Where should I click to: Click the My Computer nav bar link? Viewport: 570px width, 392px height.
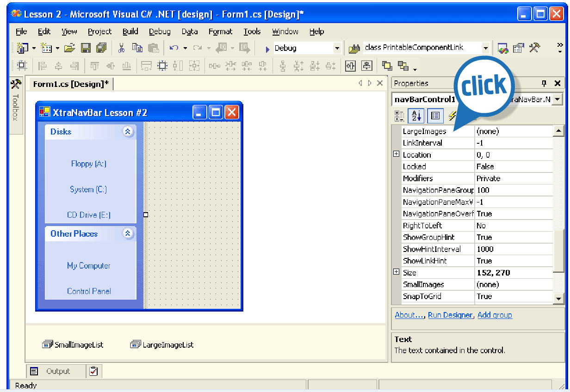pyautogui.click(x=89, y=265)
